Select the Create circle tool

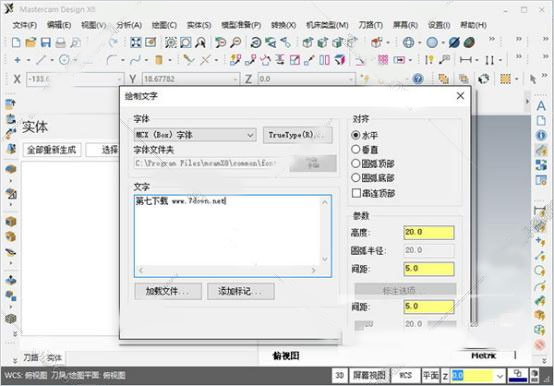pos(64,60)
